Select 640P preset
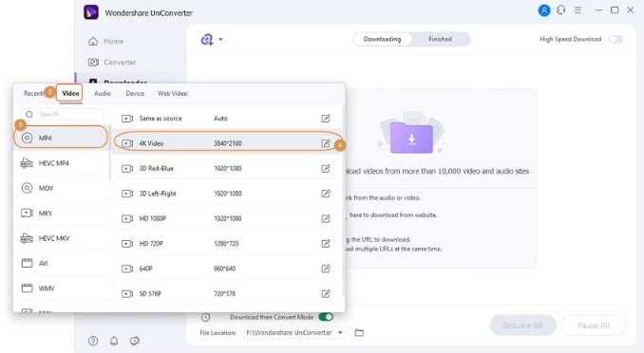Screen dimensions: 644x353 point(227,269)
